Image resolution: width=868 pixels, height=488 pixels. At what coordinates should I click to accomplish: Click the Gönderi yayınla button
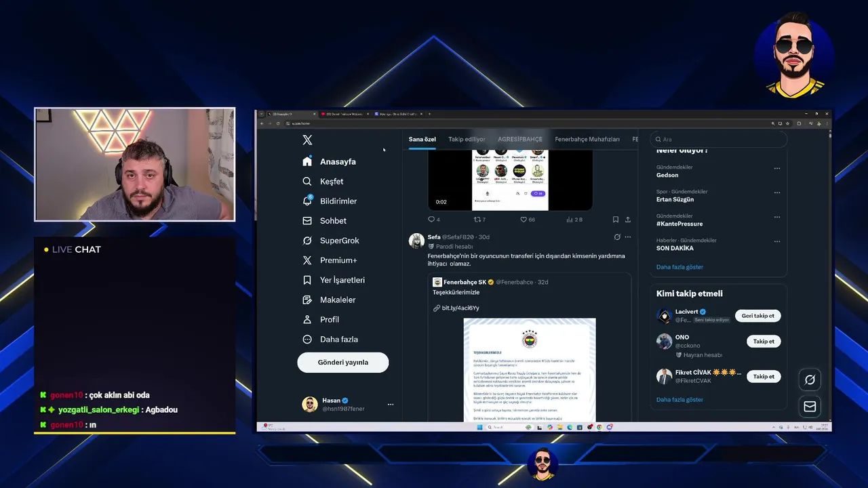[342, 362]
